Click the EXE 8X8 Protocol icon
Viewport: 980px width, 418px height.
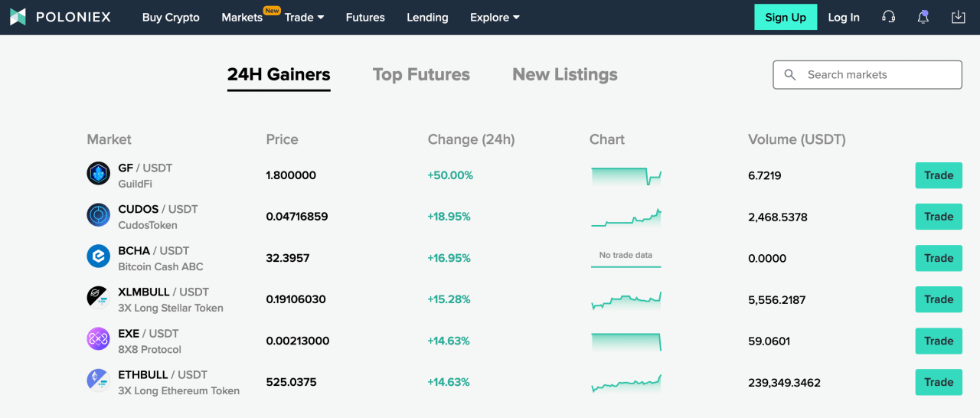pyautogui.click(x=98, y=339)
